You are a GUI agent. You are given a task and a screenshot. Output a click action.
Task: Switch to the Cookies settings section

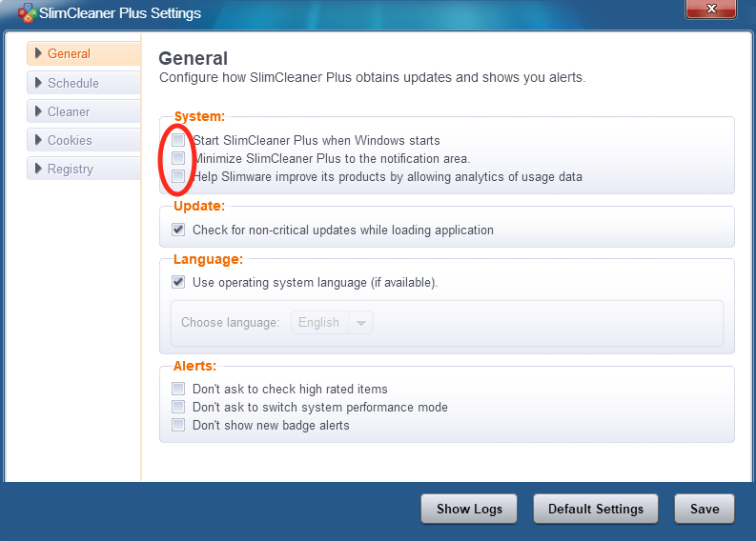(x=84, y=140)
